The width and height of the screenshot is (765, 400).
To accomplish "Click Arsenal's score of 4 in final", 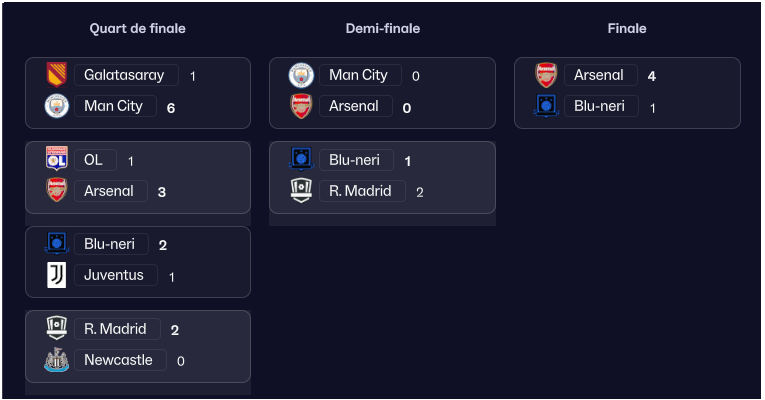I will (652, 76).
